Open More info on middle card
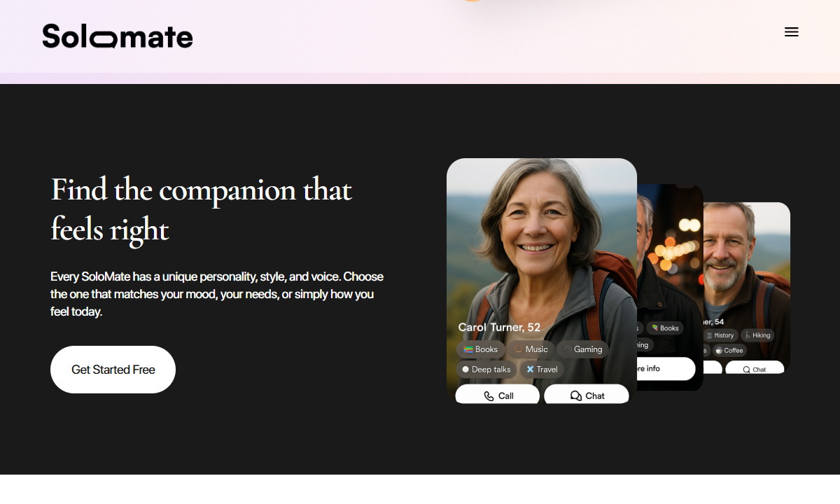 [x=666, y=368]
